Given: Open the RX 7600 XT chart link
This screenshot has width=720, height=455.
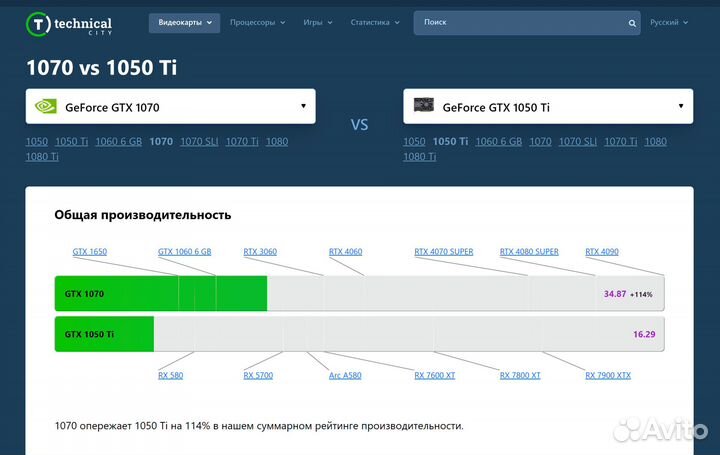Looking at the screenshot, I should 434,375.
